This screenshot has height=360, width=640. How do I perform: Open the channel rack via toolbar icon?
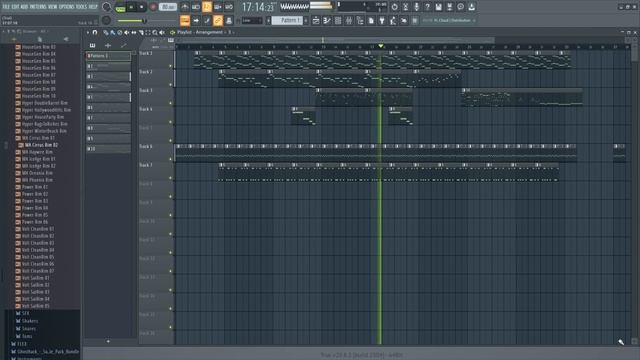point(338,20)
